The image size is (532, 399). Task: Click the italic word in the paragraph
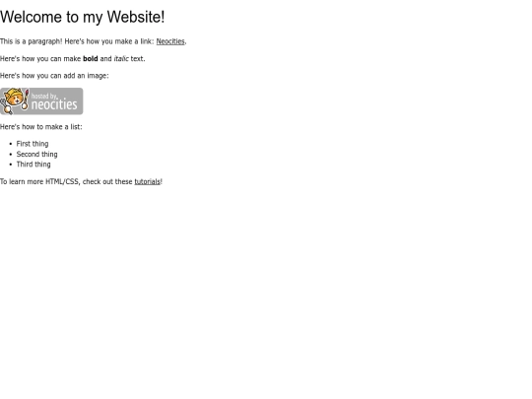121,58
